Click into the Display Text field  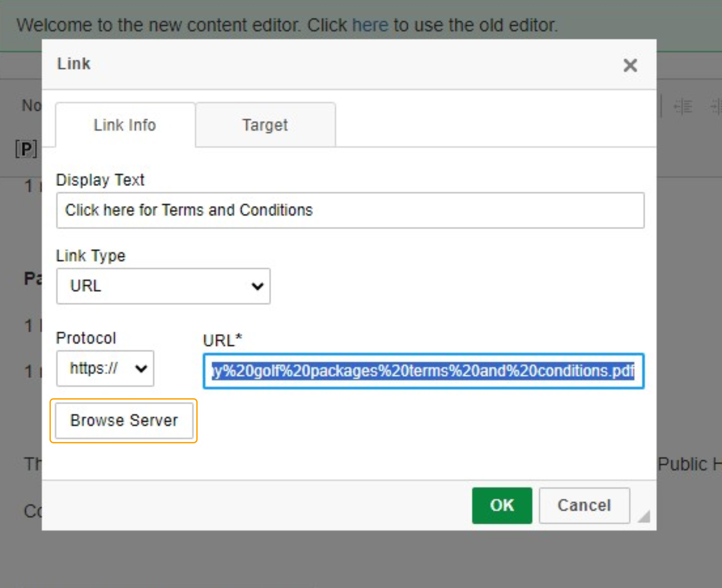point(350,210)
